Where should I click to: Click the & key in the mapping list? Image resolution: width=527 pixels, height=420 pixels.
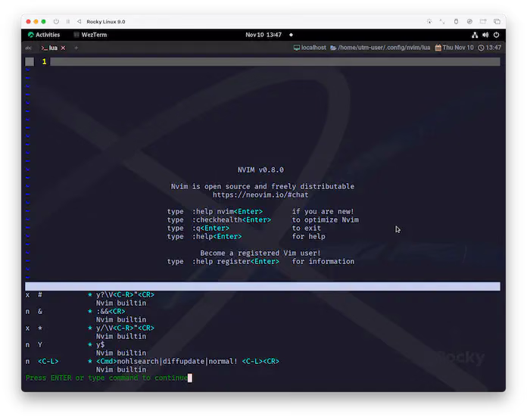40,312
